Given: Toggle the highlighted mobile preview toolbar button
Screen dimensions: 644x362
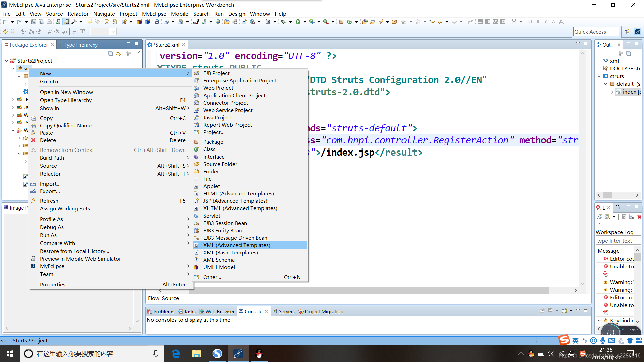Looking at the screenshot, I should (x=66, y=22).
